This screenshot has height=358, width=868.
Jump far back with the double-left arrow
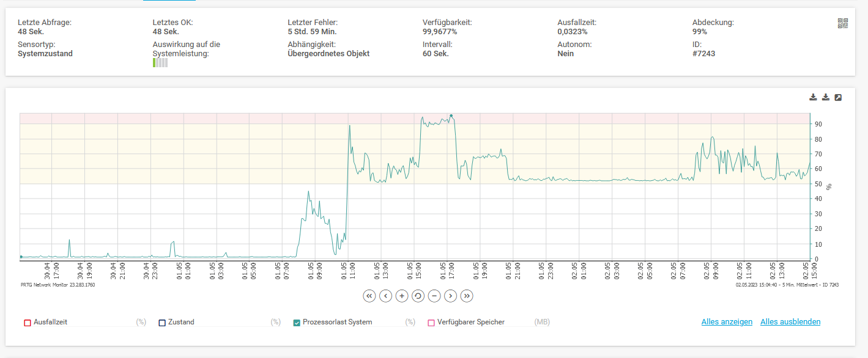369,296
